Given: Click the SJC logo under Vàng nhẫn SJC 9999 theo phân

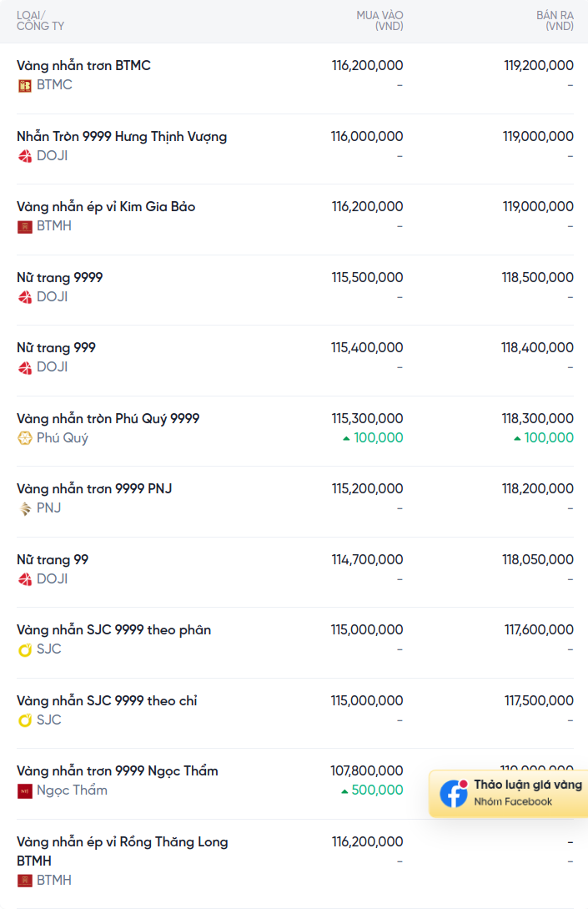Looking at the screenshot, I should 24,650.
